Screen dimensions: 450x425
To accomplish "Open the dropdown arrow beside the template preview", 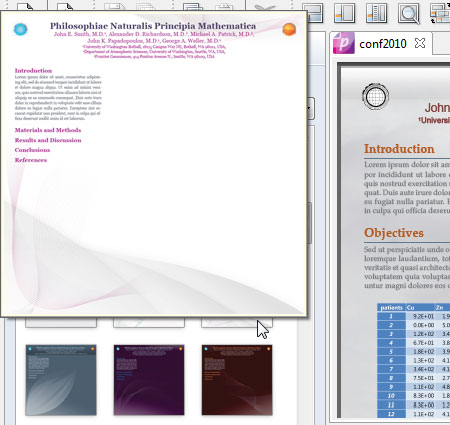I will [310, 108].
